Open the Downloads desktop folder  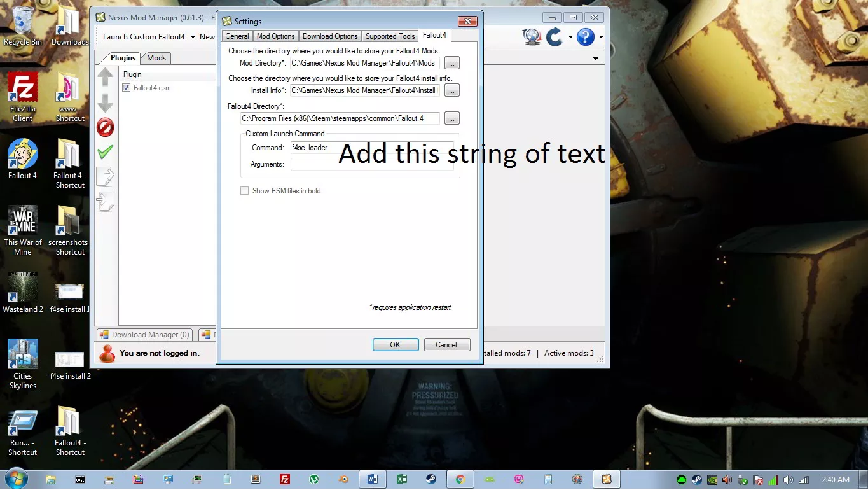point(70,27)
